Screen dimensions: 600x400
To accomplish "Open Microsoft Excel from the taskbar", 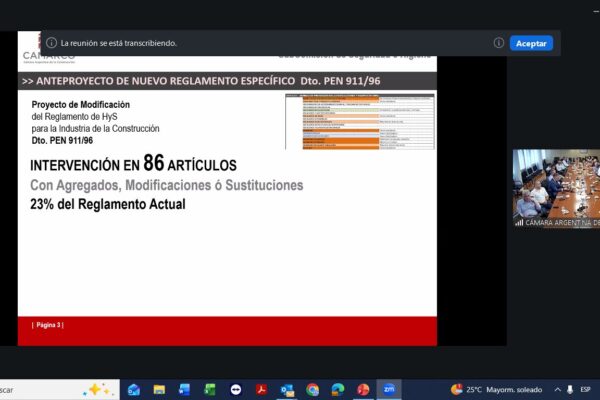I will (x=210, y=390).
